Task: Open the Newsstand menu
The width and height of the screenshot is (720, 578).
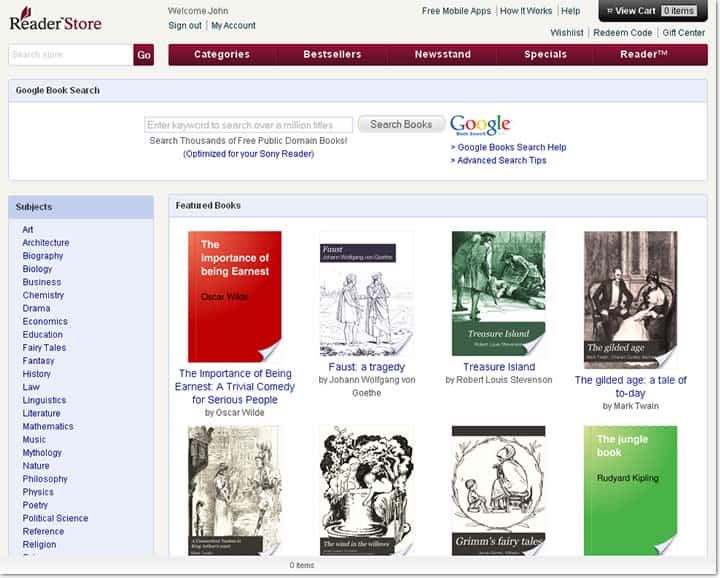Action: click(443, 55)
